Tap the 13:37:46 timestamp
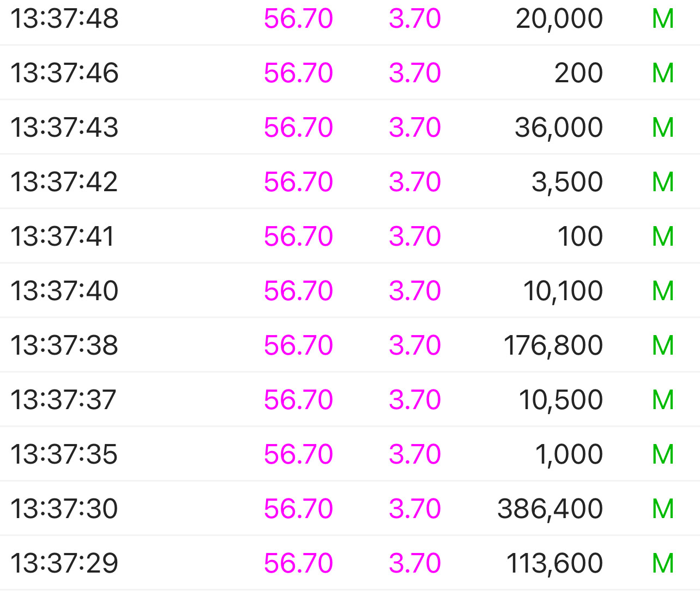Screen dimensions: 700x596 pos(64,73)
